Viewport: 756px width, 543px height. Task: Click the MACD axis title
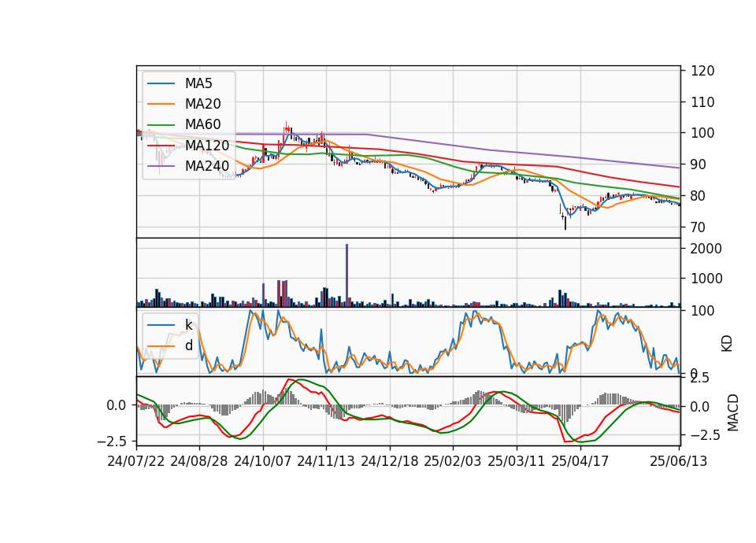click(x=733, y=412)
